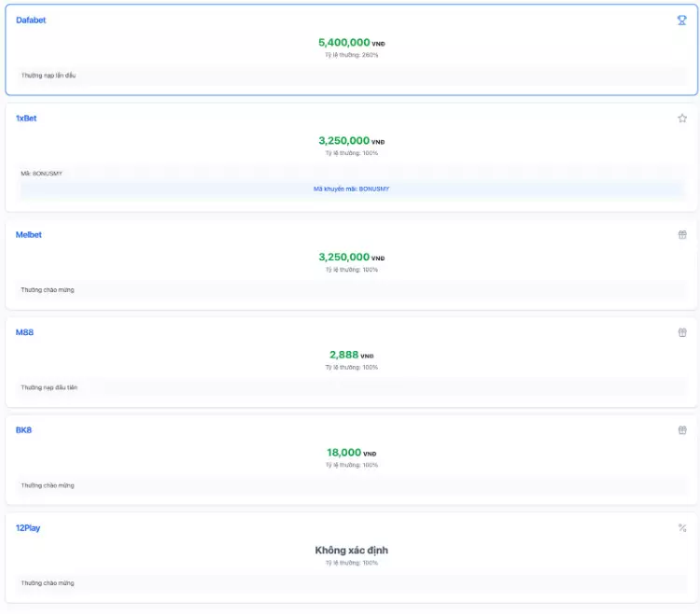700x616 pixels.
Task: Click the trophy icon on Dafabet card
Action: (x=681, y=21)
